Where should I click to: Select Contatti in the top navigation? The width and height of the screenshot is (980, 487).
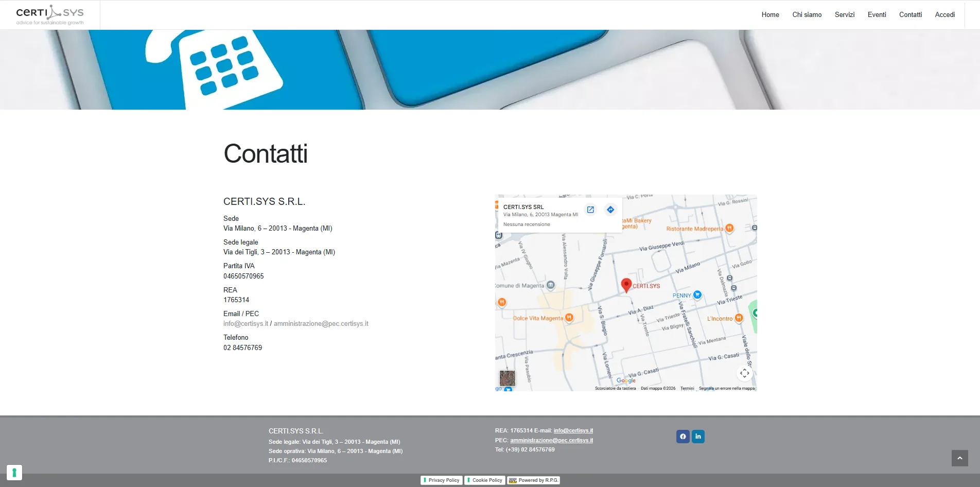tap(910, 14)
